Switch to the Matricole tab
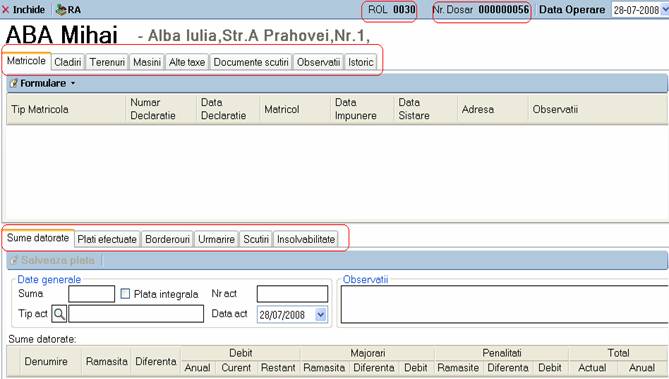Image resolution: width=669 pixels, height=379 pixels. click(x=26, y=61)
